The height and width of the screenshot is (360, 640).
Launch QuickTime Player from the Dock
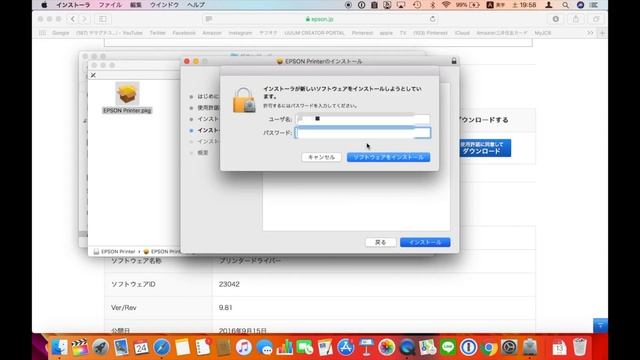[x=407, y=347]
